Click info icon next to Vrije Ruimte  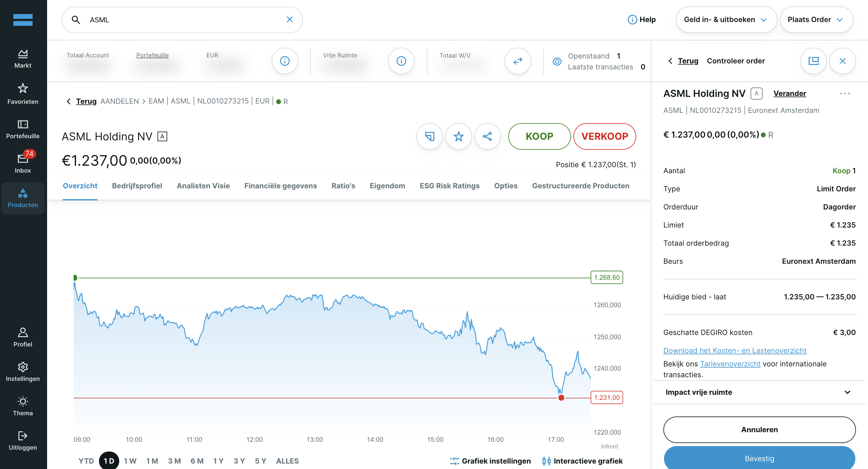coord(401,61)
